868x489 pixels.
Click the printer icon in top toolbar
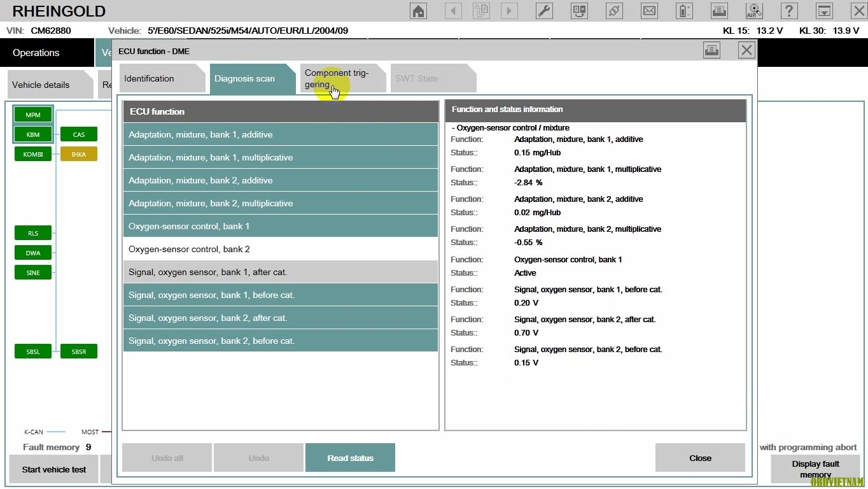pyautogui.click(x=719, y=11)
